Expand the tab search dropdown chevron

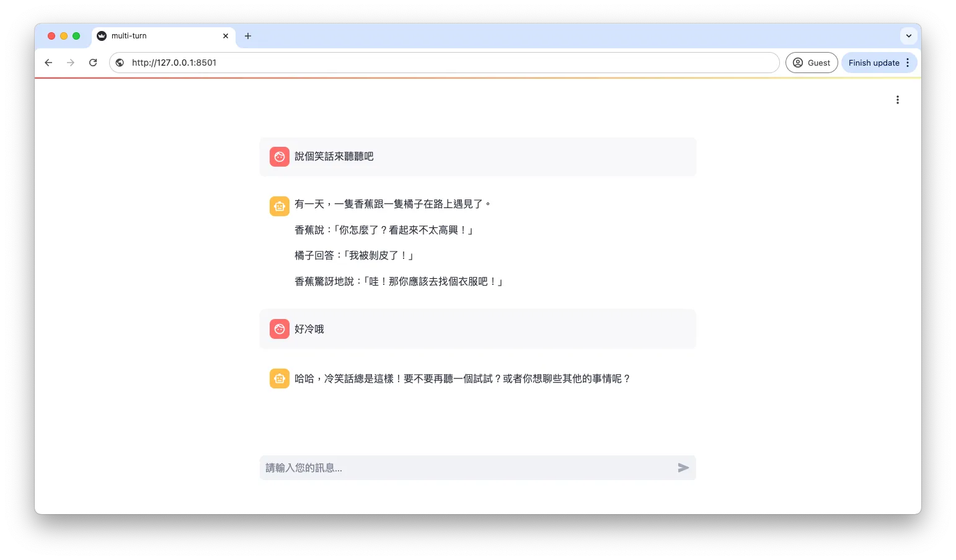click(908, 36)
